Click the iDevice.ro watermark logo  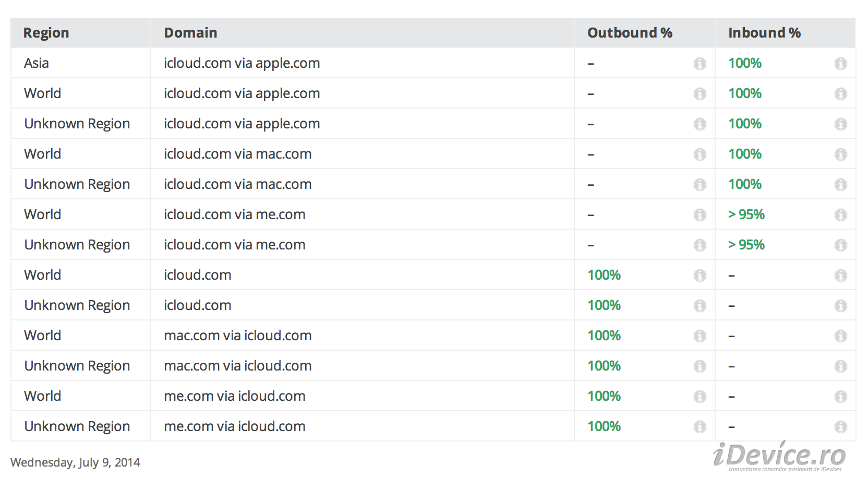pyautogui.click(x=779, y=456)
